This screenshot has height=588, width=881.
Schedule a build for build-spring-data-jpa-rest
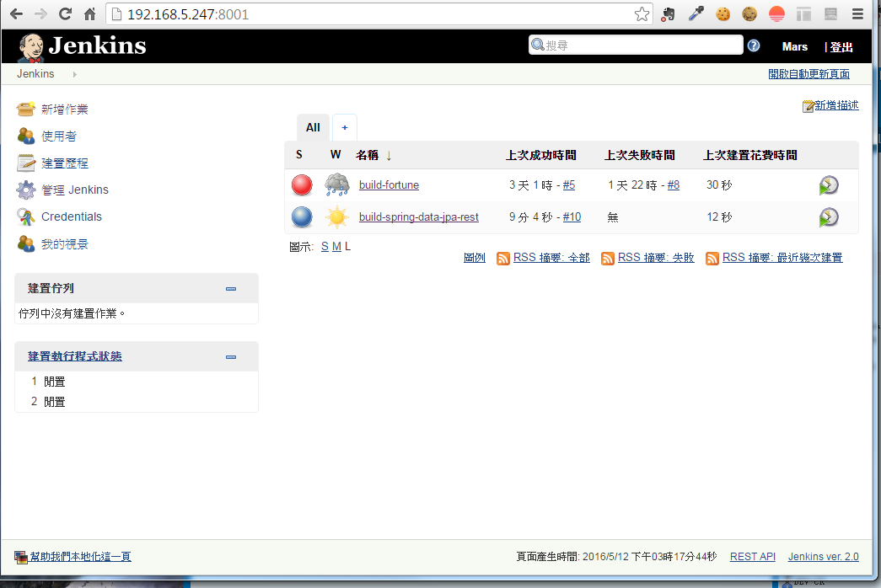point(829,217)
